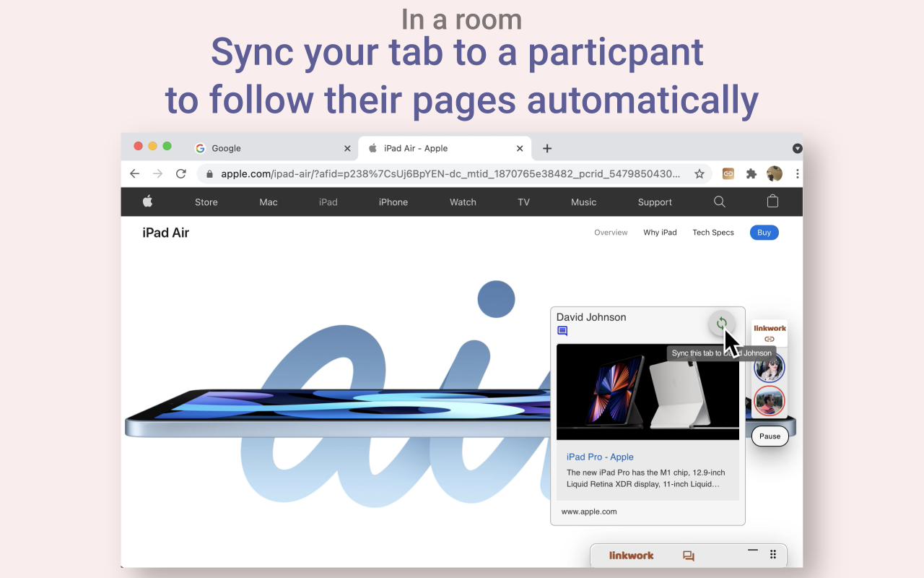Screen dimensions: 924x578
Task: Click the www.apple.com text in the card
Action: point(589,512)
